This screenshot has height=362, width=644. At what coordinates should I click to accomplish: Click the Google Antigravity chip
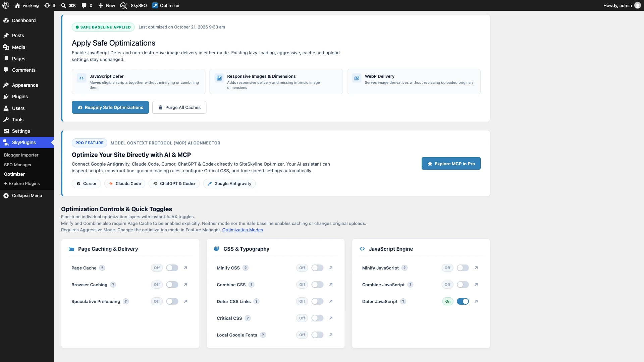tap(229, 184)
